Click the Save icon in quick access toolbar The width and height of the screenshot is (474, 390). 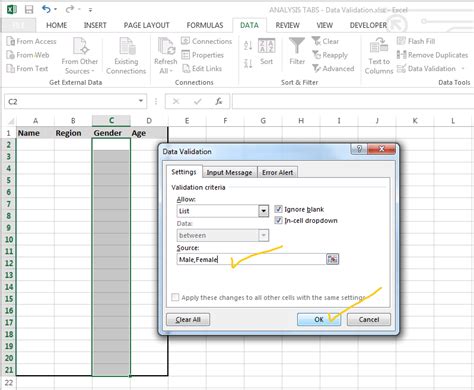[x=29, y=9]
